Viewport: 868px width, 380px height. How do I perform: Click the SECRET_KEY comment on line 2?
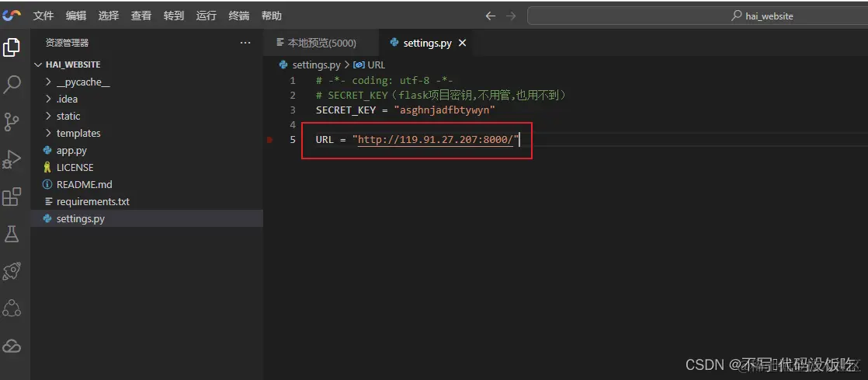click(x=441, y=96)
